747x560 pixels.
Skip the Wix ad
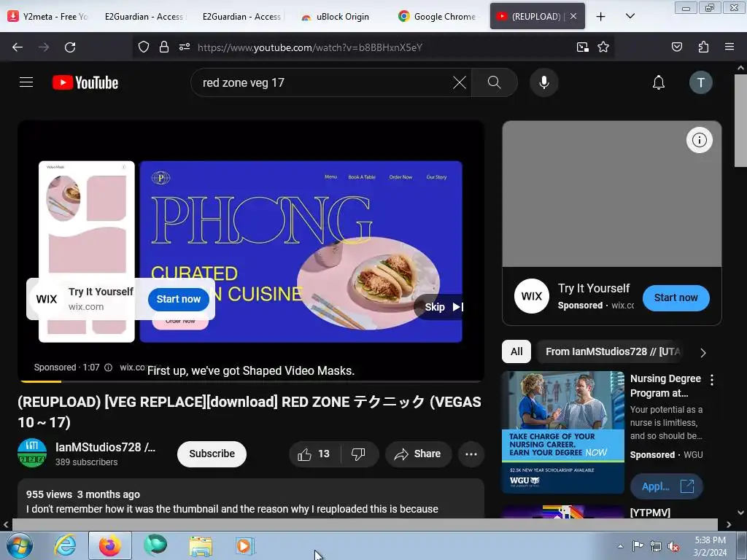pyautogui.click(x=441, y=307)
